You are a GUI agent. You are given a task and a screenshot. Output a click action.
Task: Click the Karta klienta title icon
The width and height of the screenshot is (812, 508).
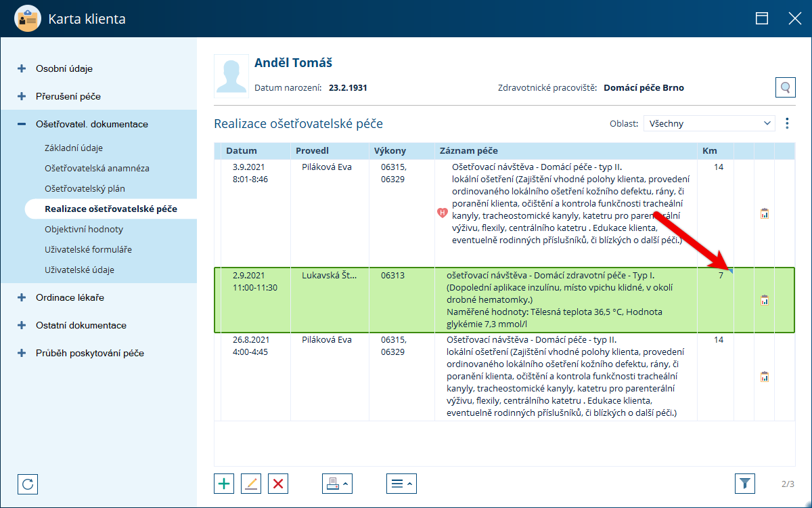tap(27, 18)
